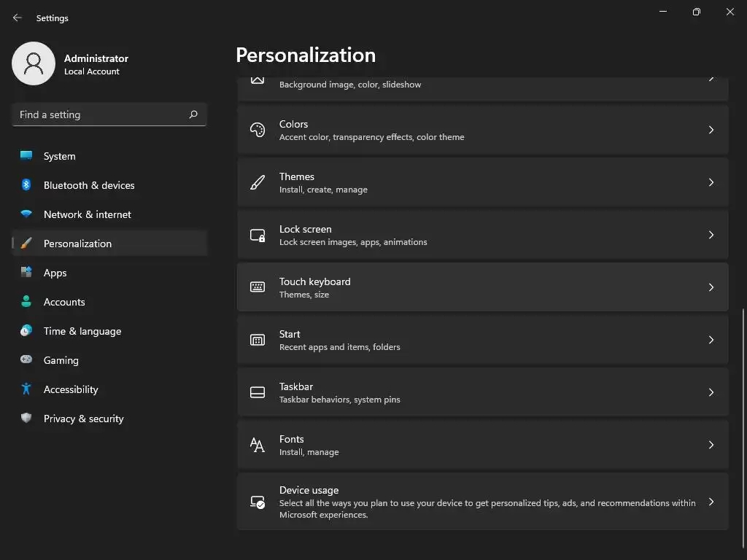Expand the Taskbar settings chevron
747x560 pixels.
point(711,392)
